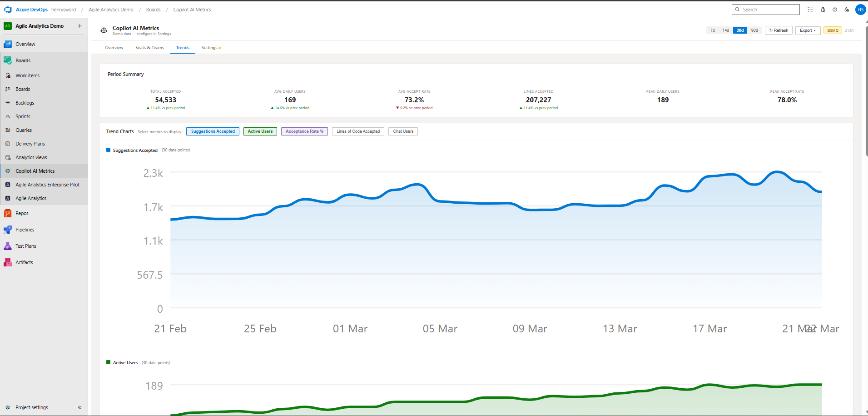Open the Sprints view
868x416 pixels.
point(24,116)
